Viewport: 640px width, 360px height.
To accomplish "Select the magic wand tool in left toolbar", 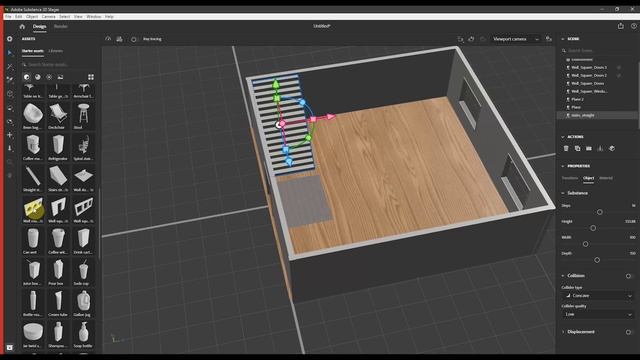I will tap(10, 67).
